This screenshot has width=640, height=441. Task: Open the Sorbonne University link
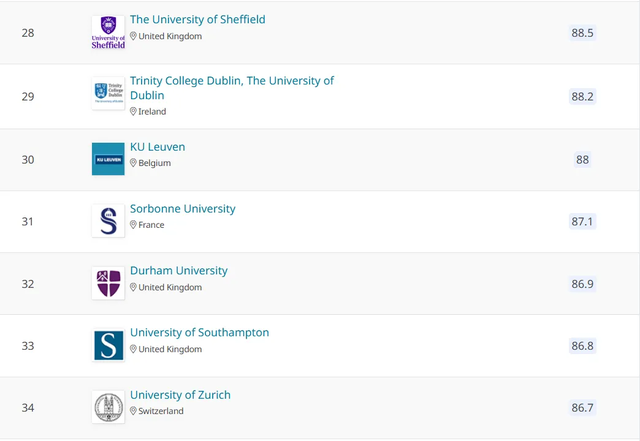[182, 209]
